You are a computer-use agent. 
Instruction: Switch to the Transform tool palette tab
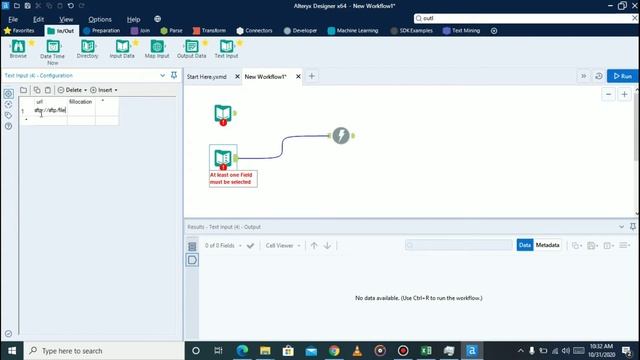coord(209,31)
